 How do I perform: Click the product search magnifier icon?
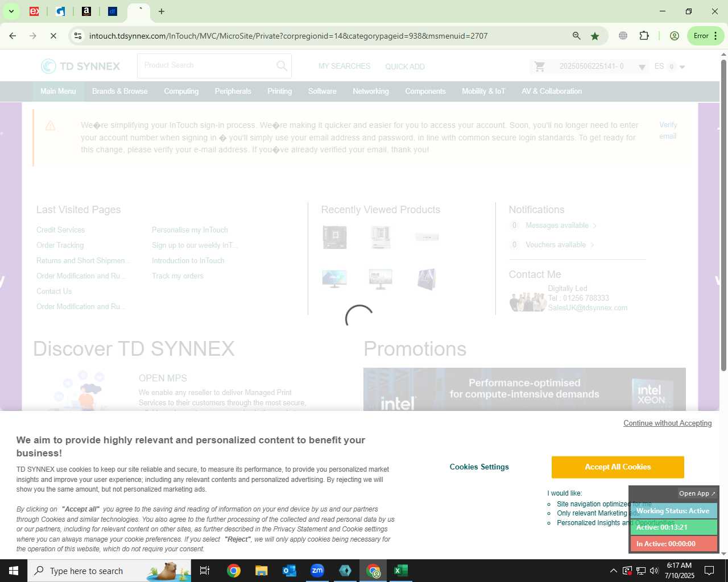[x=282, y=66]
